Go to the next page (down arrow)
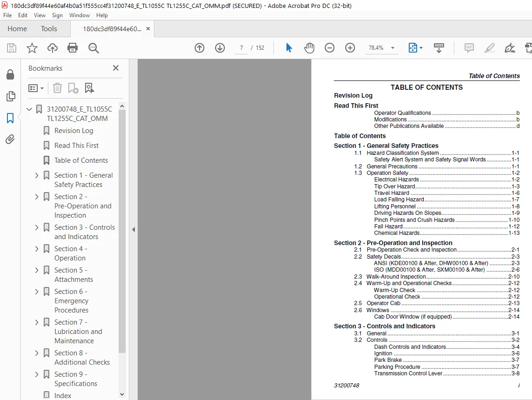The height and width of the screenshot is (400, 532). point(220,48)
